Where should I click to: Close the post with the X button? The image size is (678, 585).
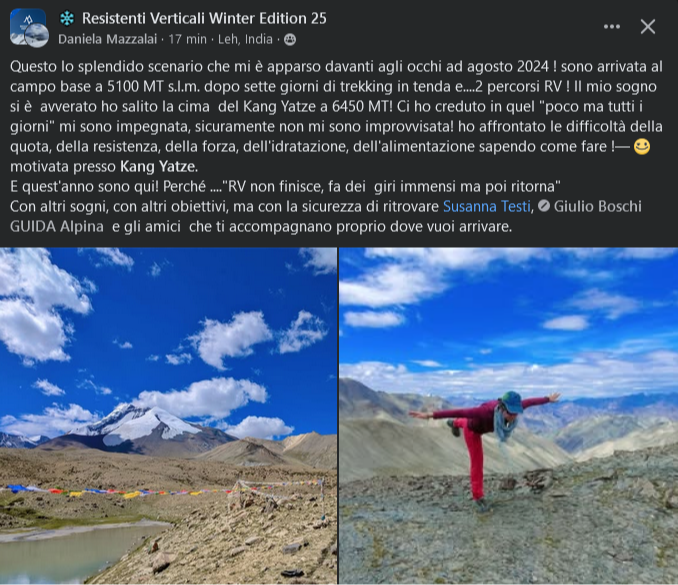coord(648,27)
